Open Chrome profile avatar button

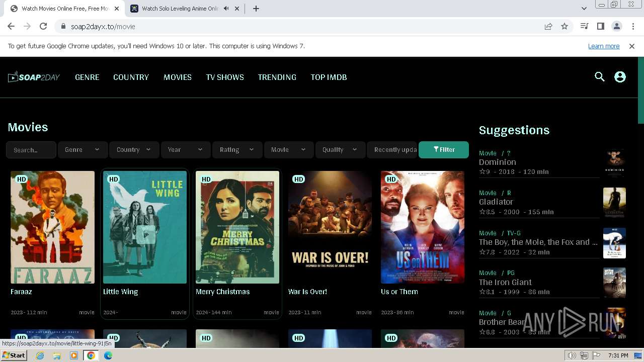tap(616, 26)
